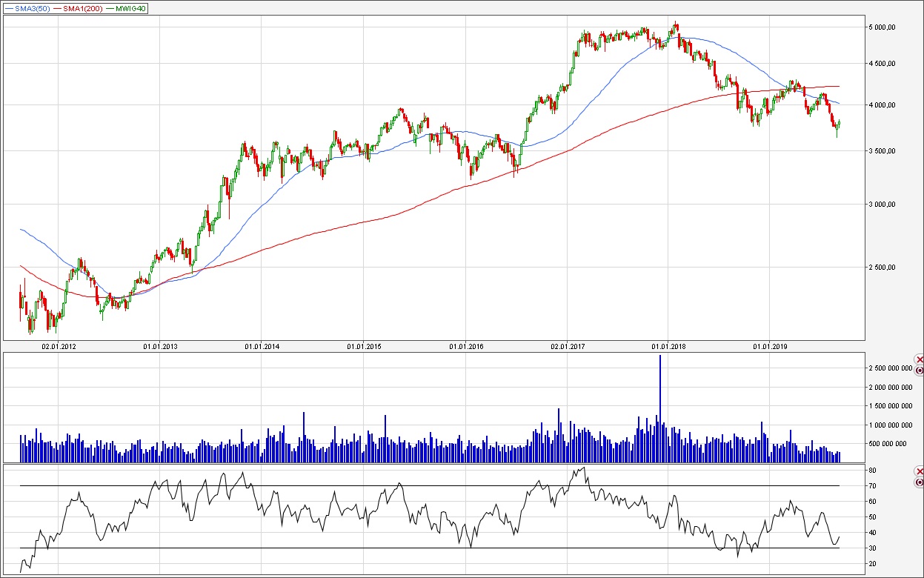Click the RSI 30 axis level label
The image size is (924, 578).
pyautogui.click(x=871, y=548)
